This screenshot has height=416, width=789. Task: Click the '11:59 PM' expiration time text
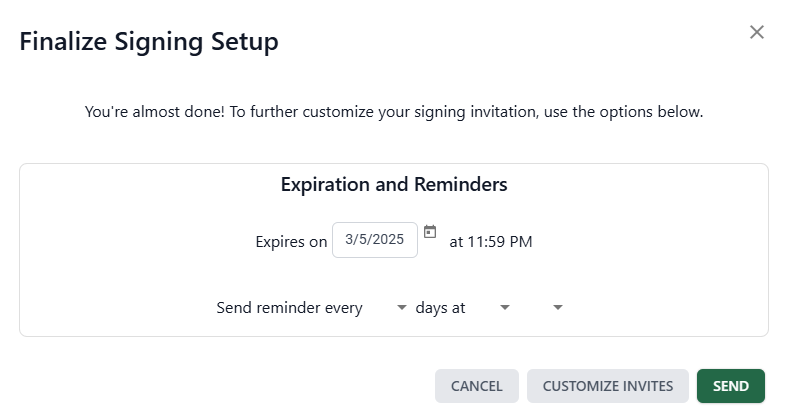coord(500,242)
